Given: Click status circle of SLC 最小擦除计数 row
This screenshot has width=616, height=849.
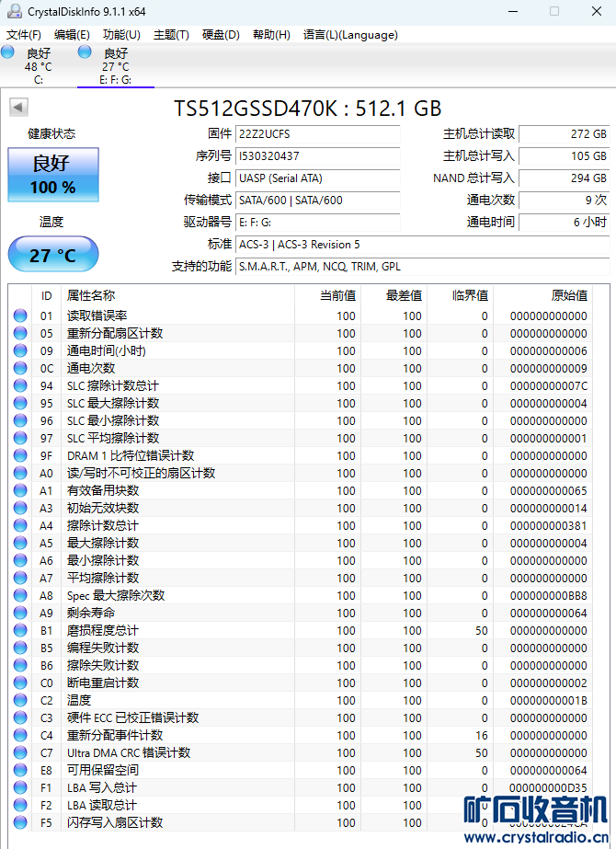Looking at the screenshot, I should pyautogui.click(x=20, y=420).
